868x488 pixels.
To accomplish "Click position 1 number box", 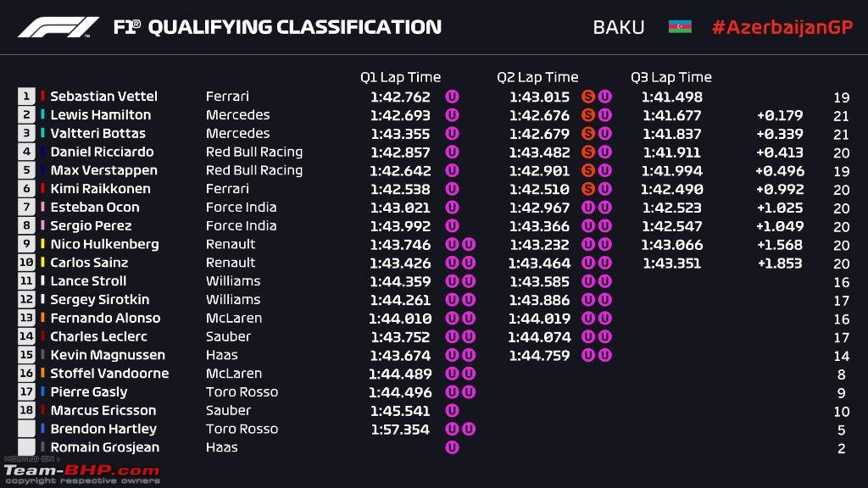I will pos(26,97).
